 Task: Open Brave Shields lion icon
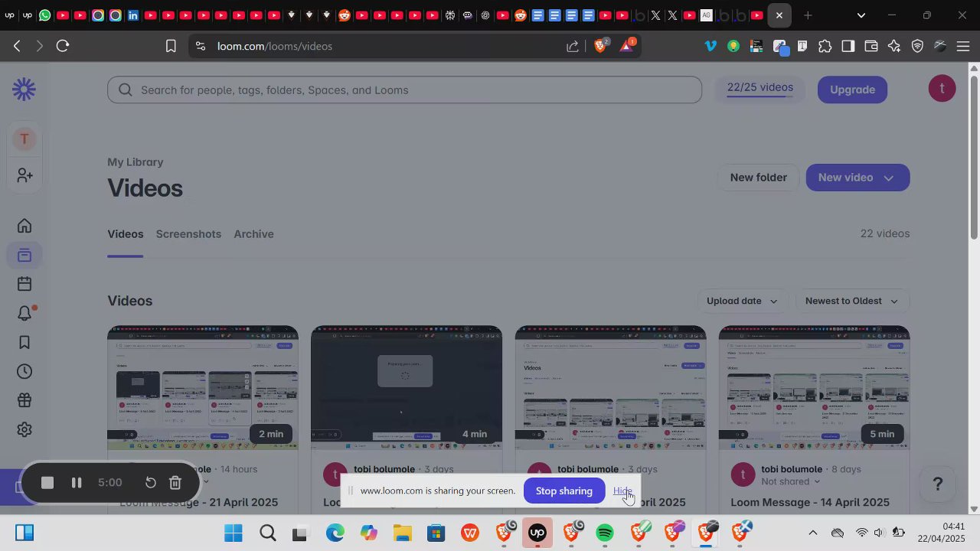coord(601,46)
